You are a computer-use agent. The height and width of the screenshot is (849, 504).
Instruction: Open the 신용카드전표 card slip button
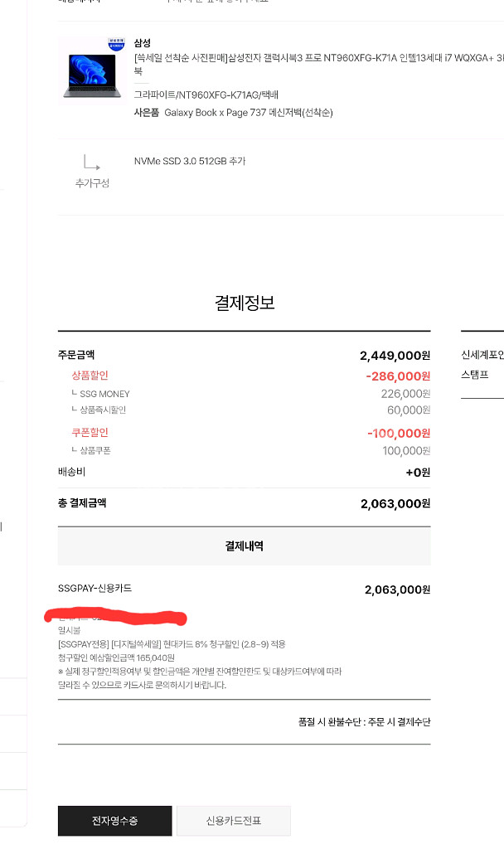233,820
